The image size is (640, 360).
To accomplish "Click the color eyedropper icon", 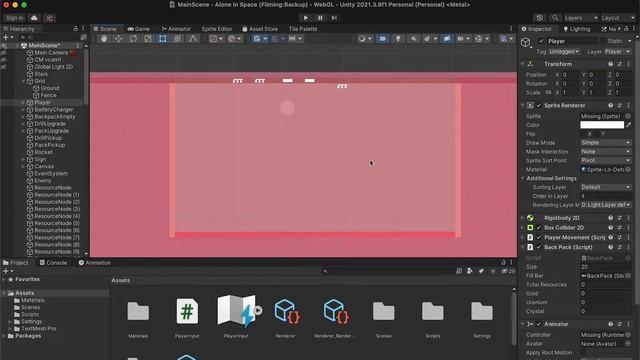I will [x=629, y=125].
